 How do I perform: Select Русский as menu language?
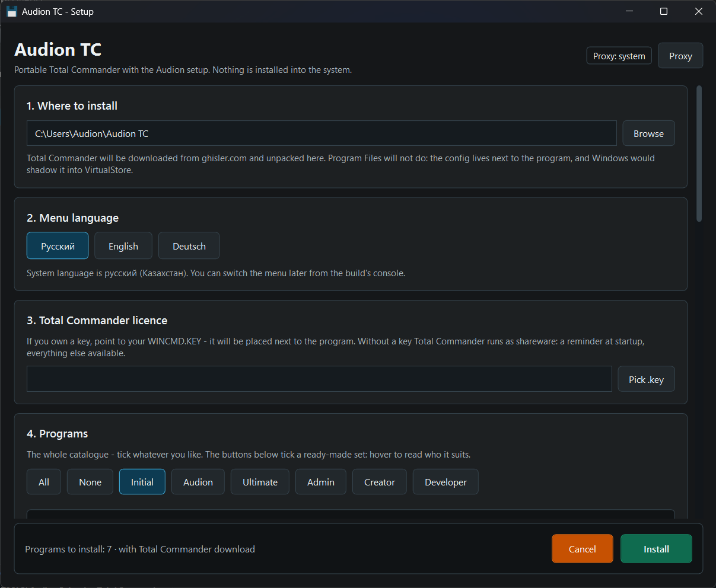(58, 246)
